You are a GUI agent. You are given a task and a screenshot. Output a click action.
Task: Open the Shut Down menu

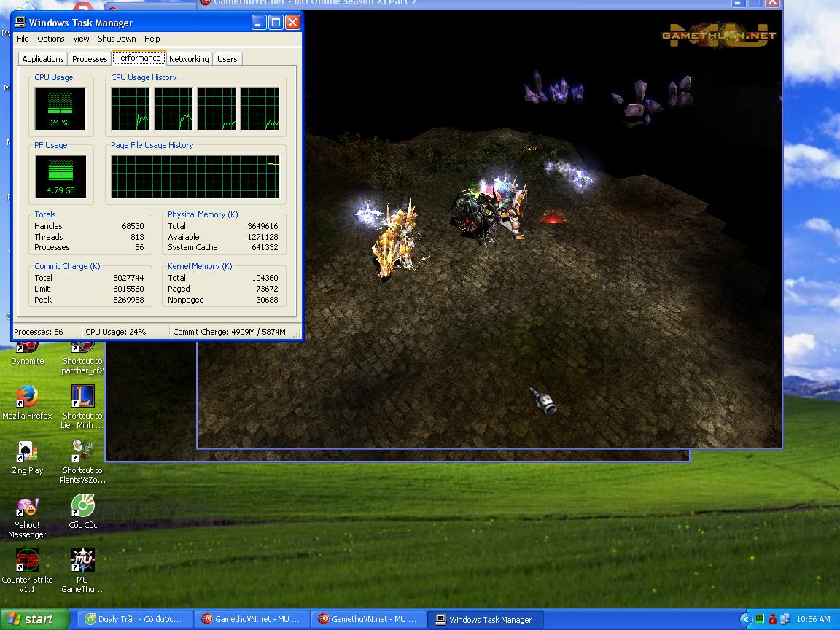(x=117, y=39)
